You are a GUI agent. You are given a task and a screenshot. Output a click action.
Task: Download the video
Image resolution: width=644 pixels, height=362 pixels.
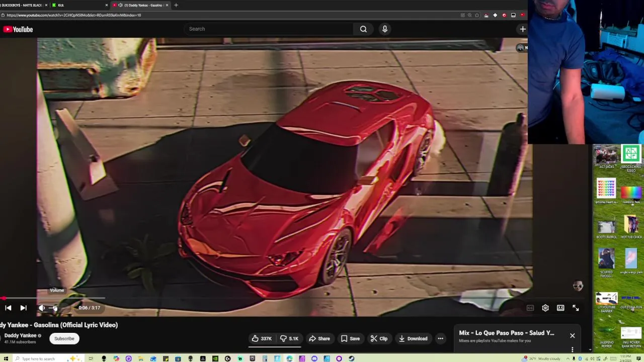(413, 338)
